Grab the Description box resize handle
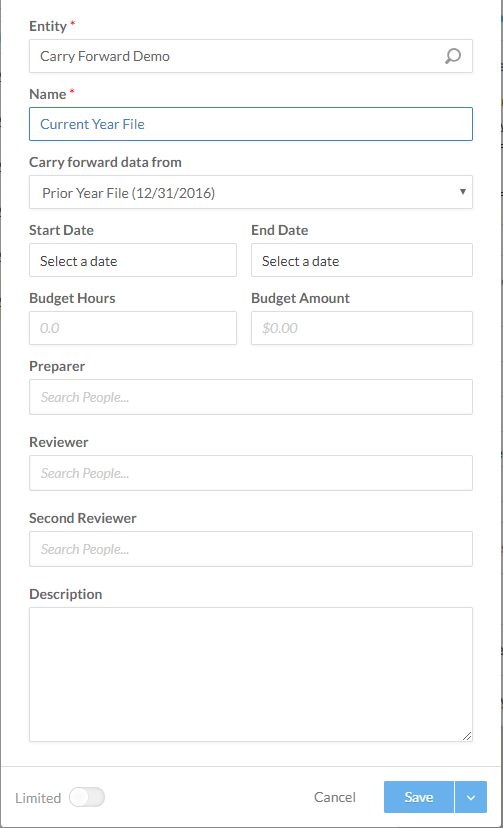503x828 pixels. pyautogui.click(x=467, y=736)
